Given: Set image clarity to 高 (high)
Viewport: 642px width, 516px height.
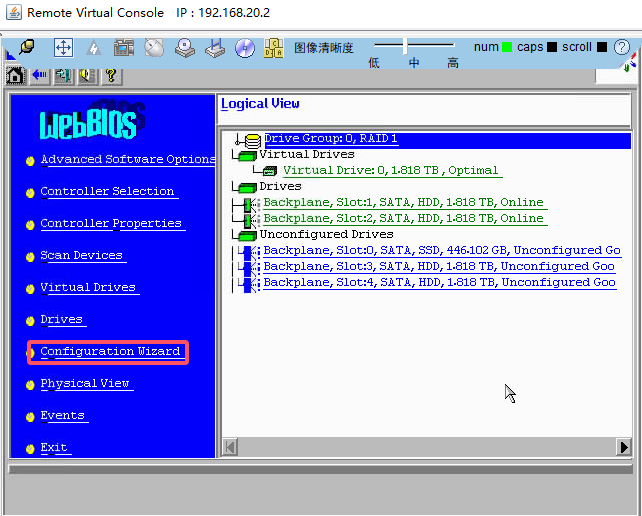Looking at the screenshot, I should [453, 63].
